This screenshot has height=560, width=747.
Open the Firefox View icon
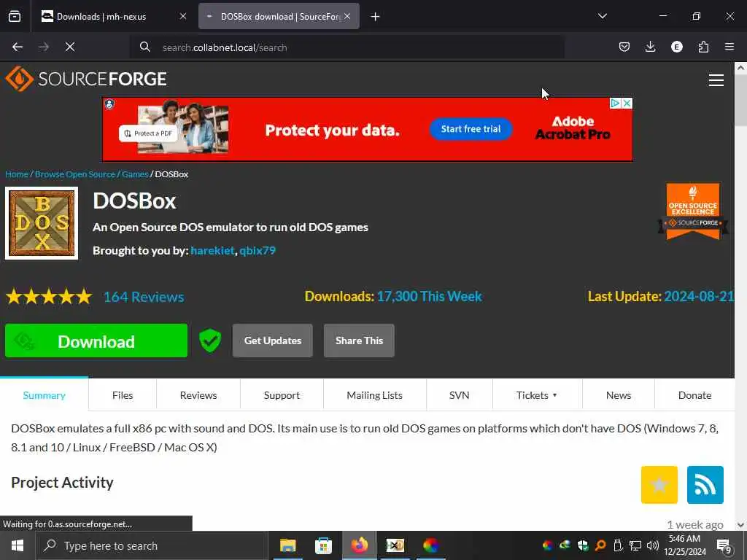[15, 16]
